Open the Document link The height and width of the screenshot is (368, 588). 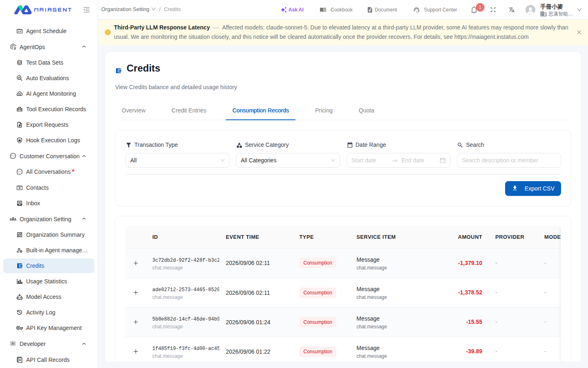tap(382, 10)
